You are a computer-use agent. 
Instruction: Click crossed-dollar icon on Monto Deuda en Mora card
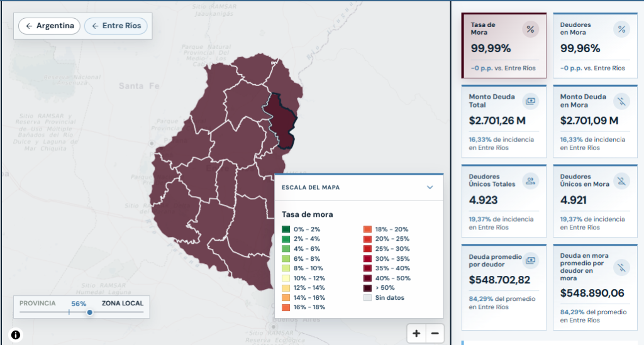621,101
